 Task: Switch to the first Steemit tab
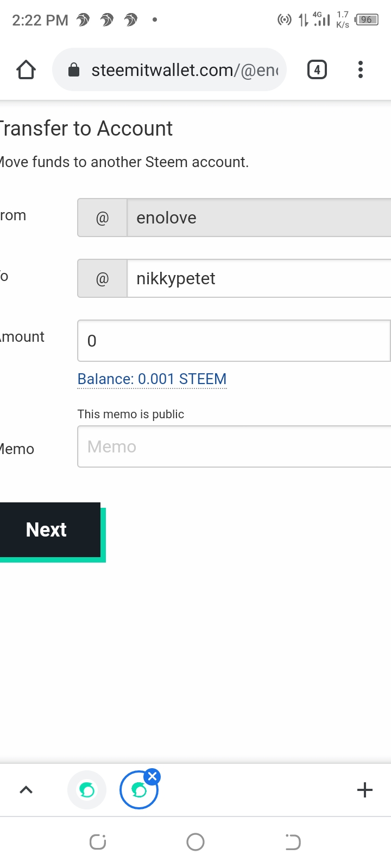[87, 790]
